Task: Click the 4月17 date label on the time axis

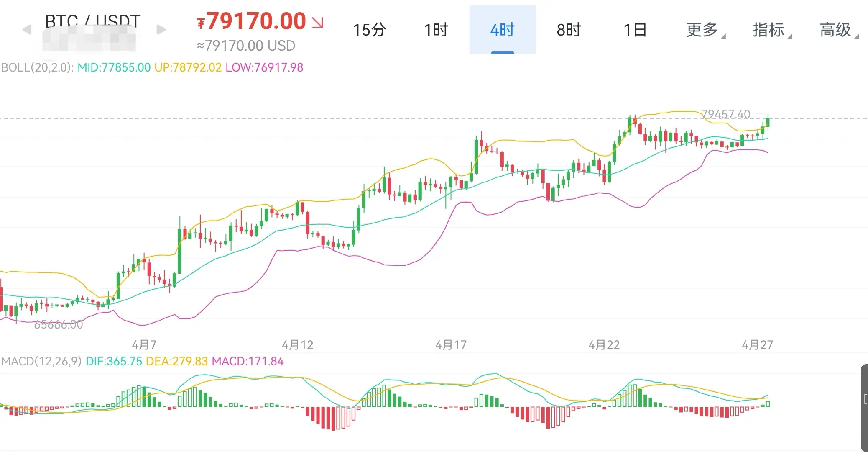Action: pos(451,345)
